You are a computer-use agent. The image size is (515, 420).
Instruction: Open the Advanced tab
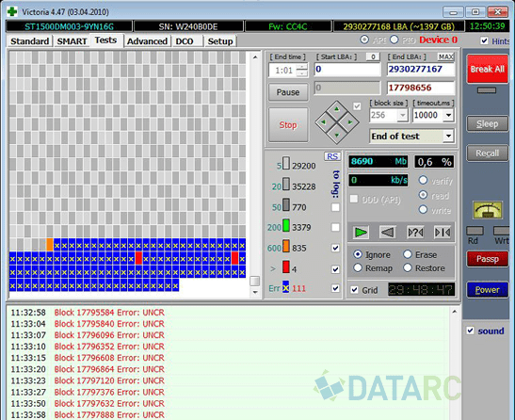[x=147, y=41]
